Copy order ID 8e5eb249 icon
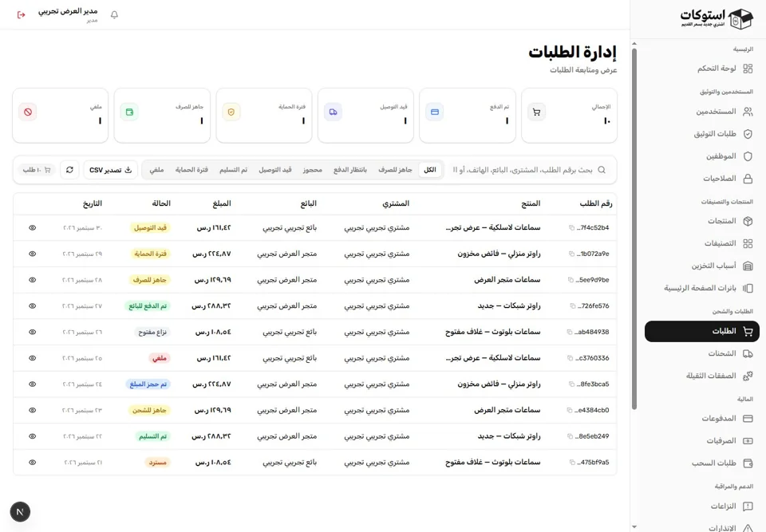Image resolution: width=766 pixels, height=532 pixels. (x=570, y=436)
